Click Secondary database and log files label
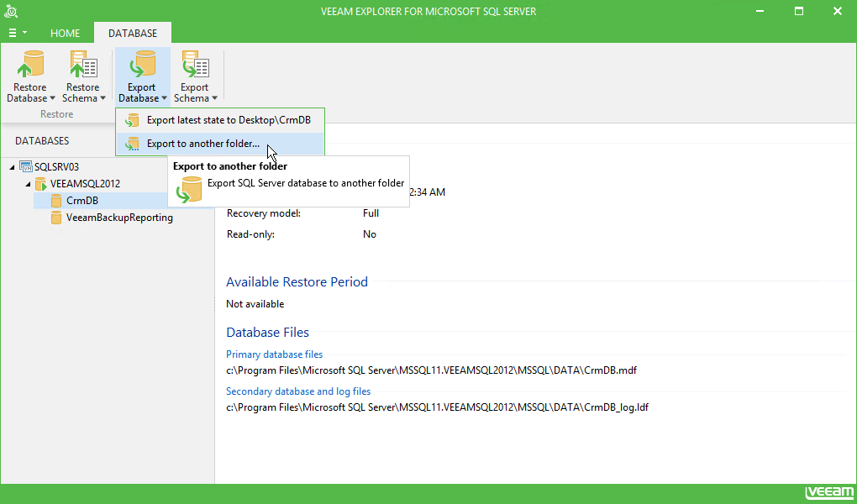The height and width of the screenshot is (504, 857). pos(298,391)
